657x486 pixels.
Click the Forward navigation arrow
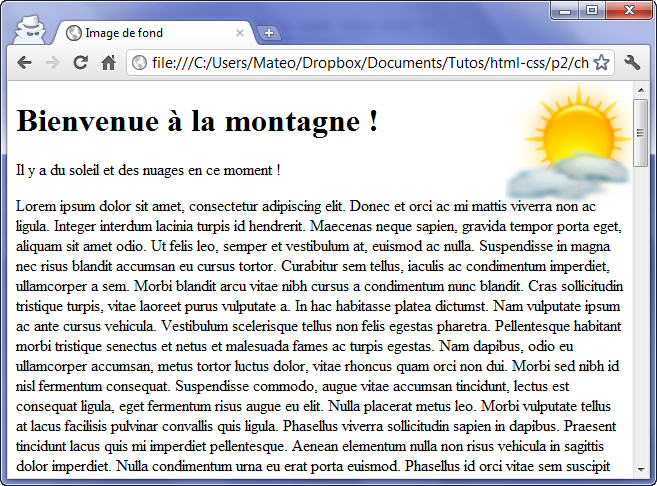(x=52, y=63)
